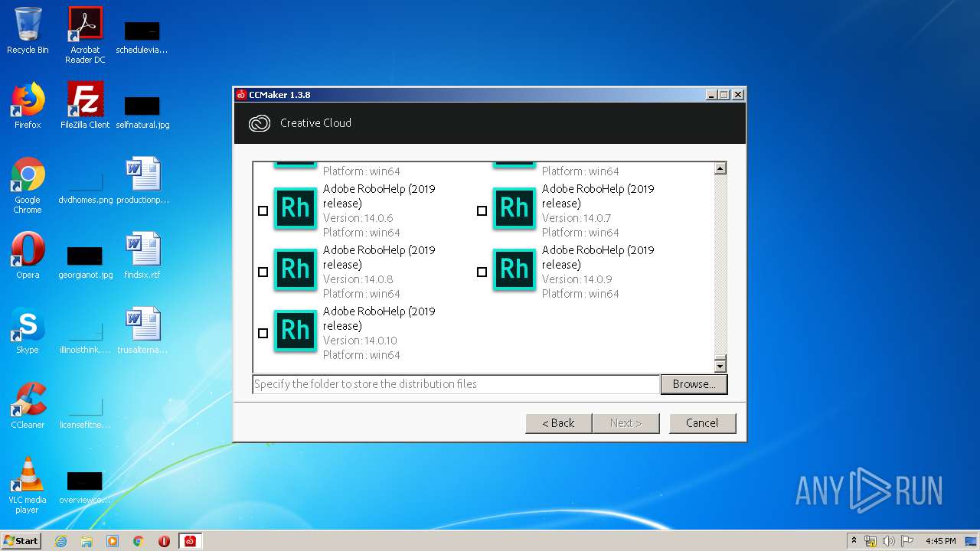Click the Browse... button

[x=694, y=384]
